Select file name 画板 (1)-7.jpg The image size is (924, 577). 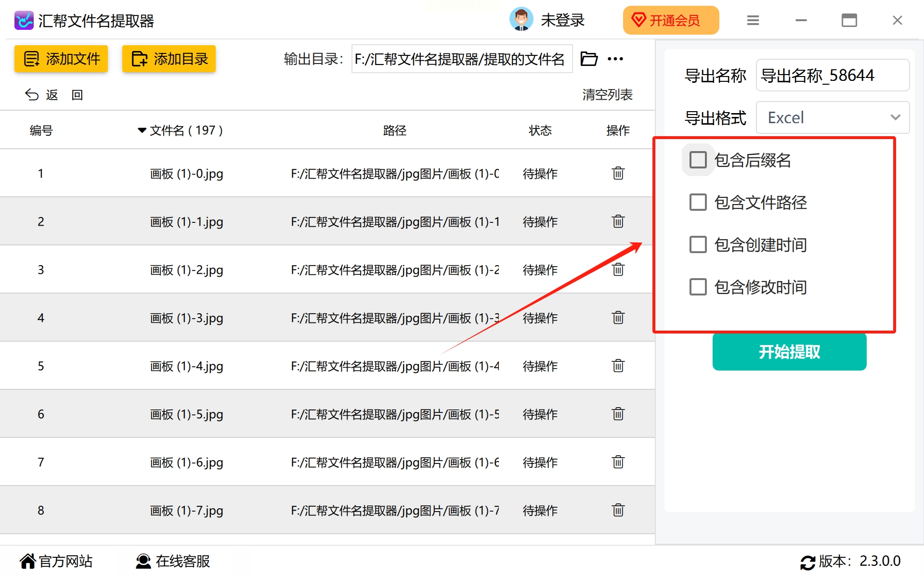(x=186, y=511)
